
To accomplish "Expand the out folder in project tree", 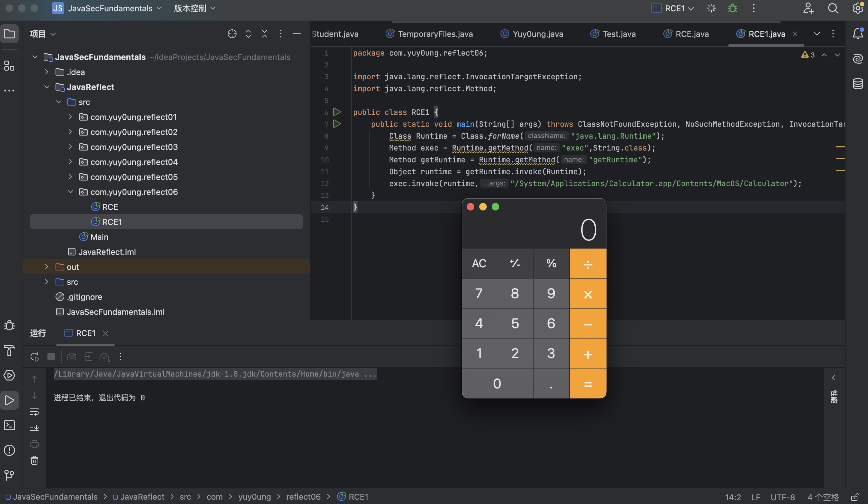I will tap(46, 267).
